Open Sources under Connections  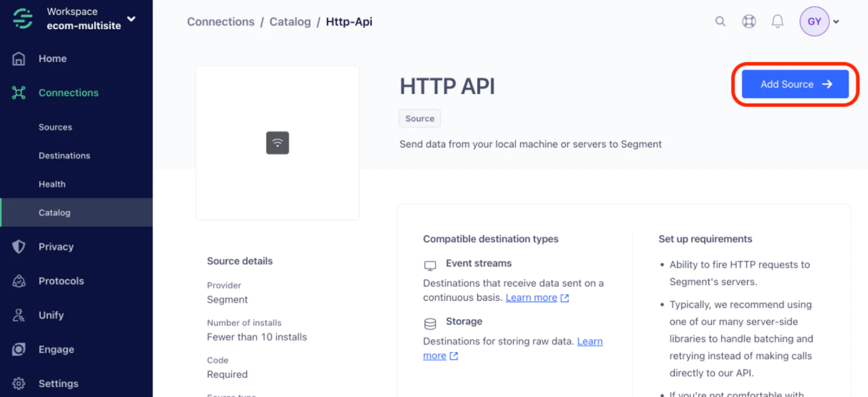(x=55, y=127)
